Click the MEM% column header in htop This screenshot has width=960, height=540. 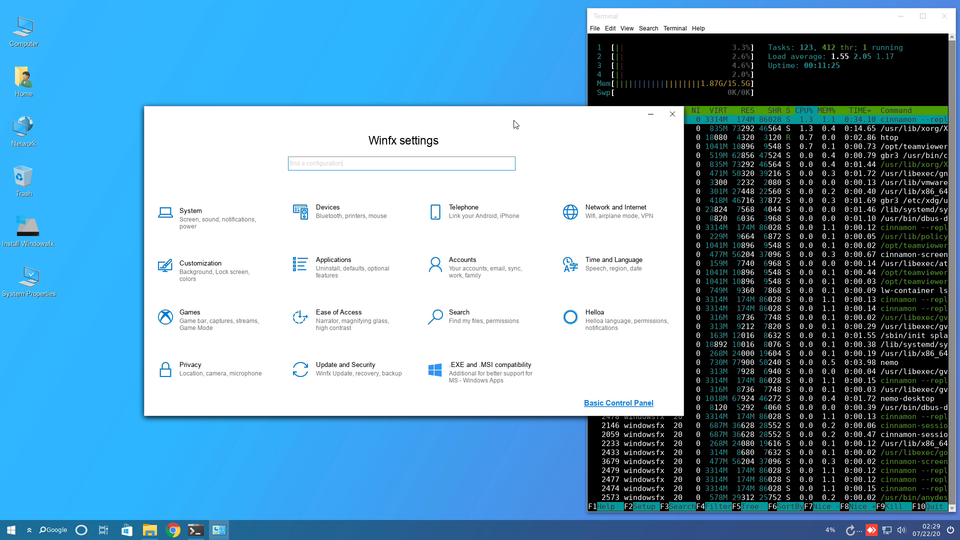tap(827, 111)
